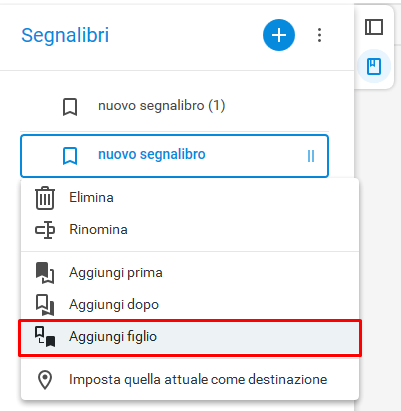The height and width of the screenshot is (411, 401).
Task: Click the trash icon next to Elimina
Action: tap(45, 198)
